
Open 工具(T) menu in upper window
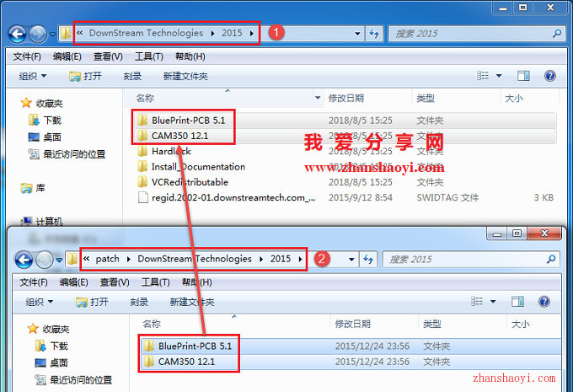click(149, 56)
